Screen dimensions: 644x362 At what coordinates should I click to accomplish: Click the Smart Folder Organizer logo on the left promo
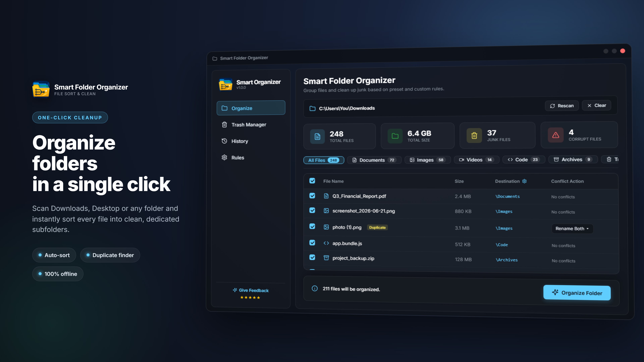[x=41, y=89]
